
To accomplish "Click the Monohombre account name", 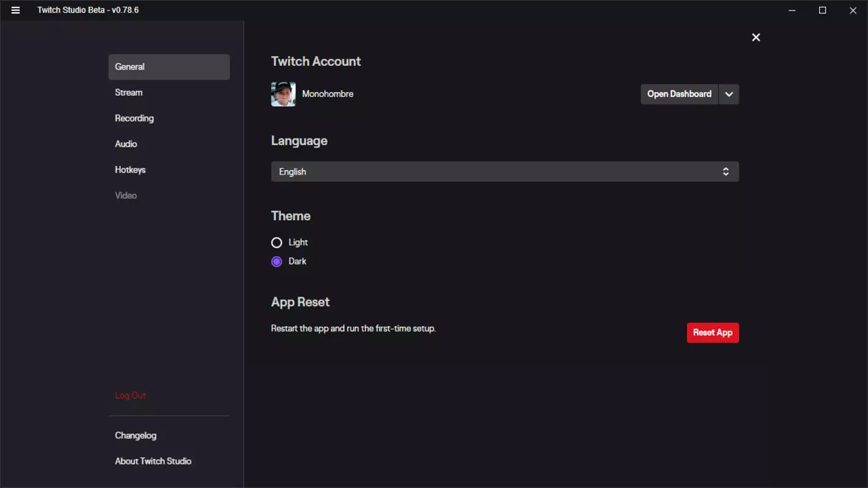I will [x=328, y=94].
